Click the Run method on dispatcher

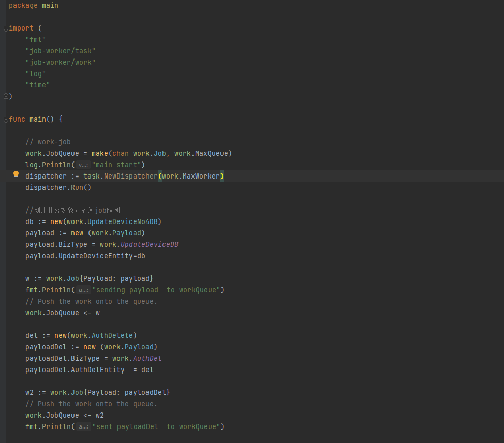(x=77, y=188)
